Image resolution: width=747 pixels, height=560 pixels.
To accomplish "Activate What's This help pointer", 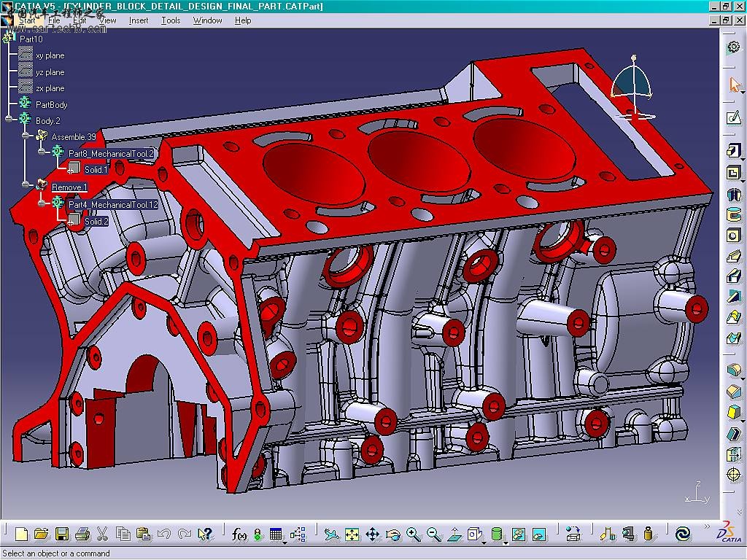I will 205,534.
